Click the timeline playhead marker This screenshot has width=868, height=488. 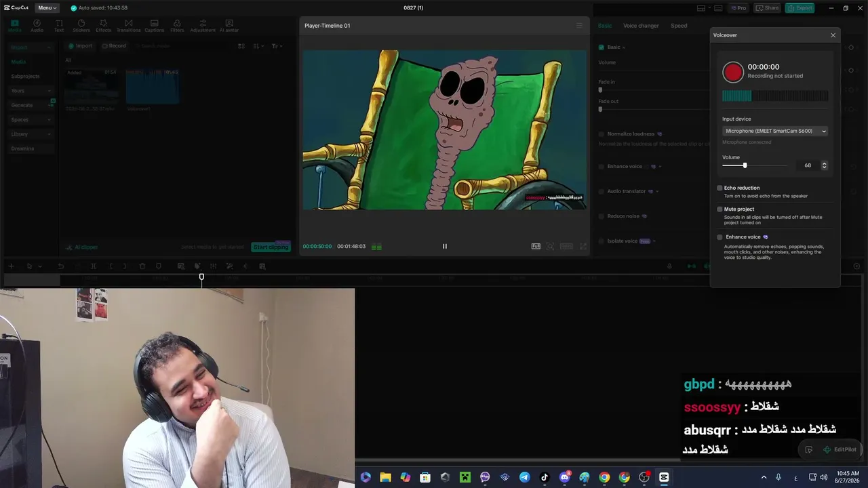201,277
